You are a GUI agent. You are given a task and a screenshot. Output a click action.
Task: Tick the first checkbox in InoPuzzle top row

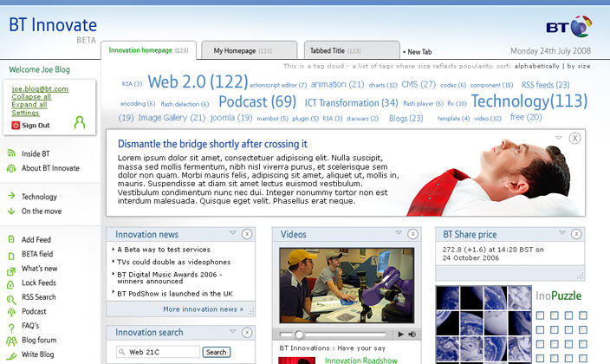pyautogui.click(x=540, y=315)
